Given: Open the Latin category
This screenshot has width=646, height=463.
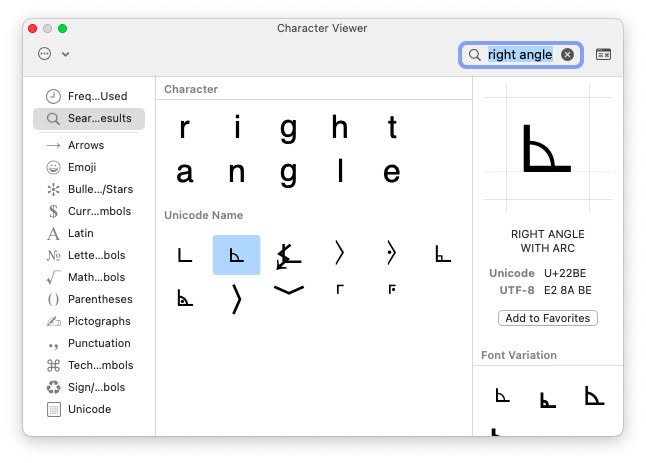Looking at the screenshot, I should pyautogui.click(x=89, y=234).
